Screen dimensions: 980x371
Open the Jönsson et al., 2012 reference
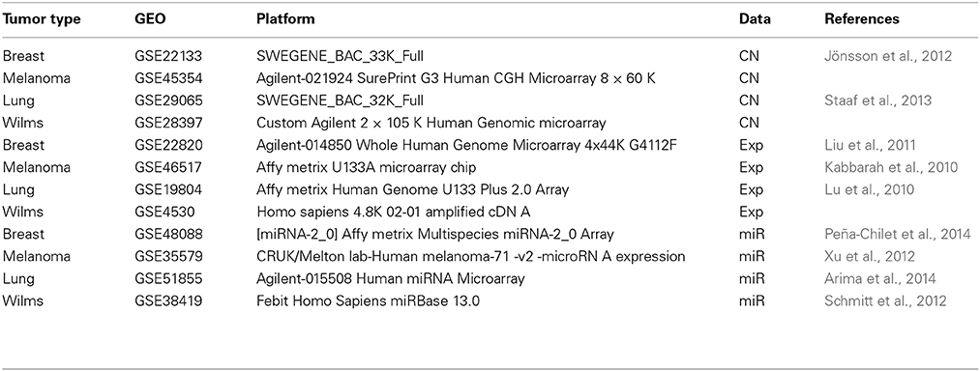888,56
